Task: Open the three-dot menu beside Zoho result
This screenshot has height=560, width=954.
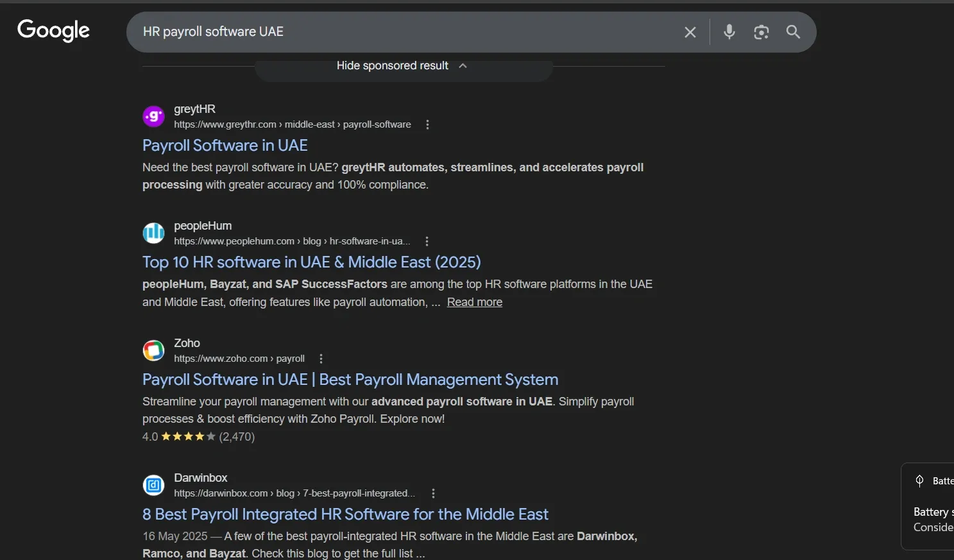Action: (321, 359)
